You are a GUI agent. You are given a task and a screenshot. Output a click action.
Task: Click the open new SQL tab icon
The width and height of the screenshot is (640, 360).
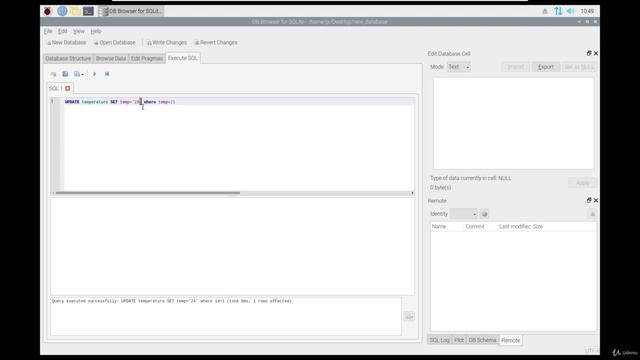(53, 74)
